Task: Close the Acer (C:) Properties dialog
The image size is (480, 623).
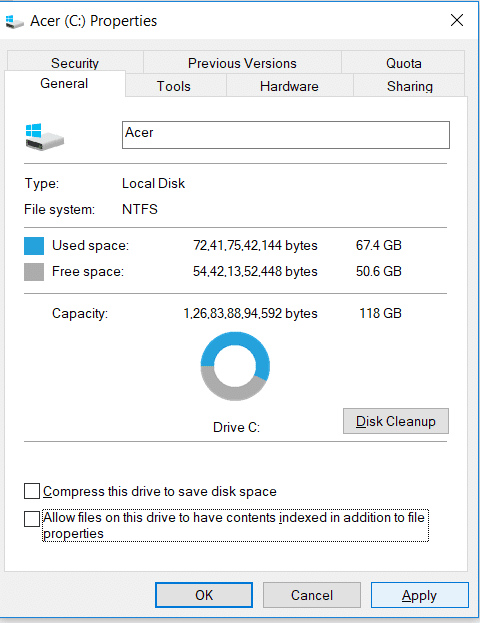Action: [x=457, y=20]
